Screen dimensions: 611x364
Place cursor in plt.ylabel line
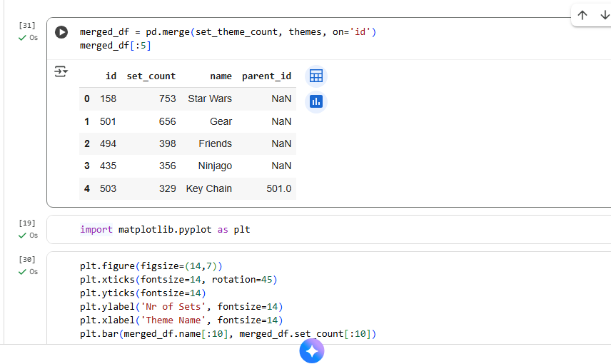point(181,307)
